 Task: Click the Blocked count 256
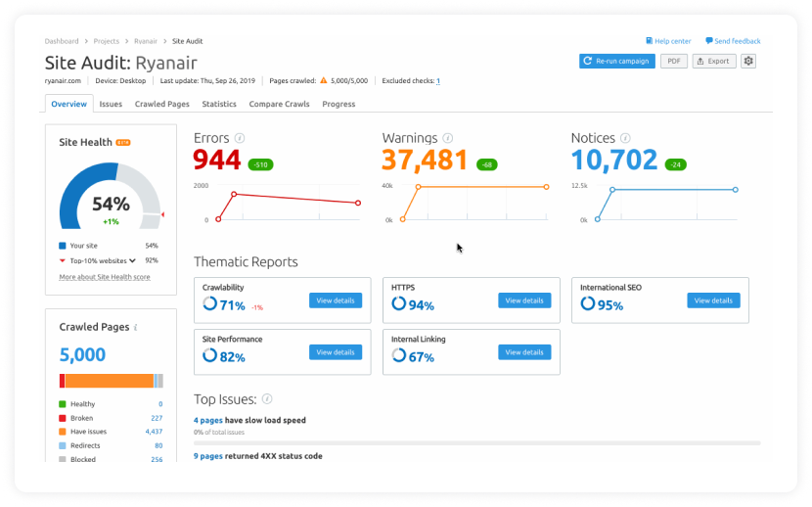point(157,459)
